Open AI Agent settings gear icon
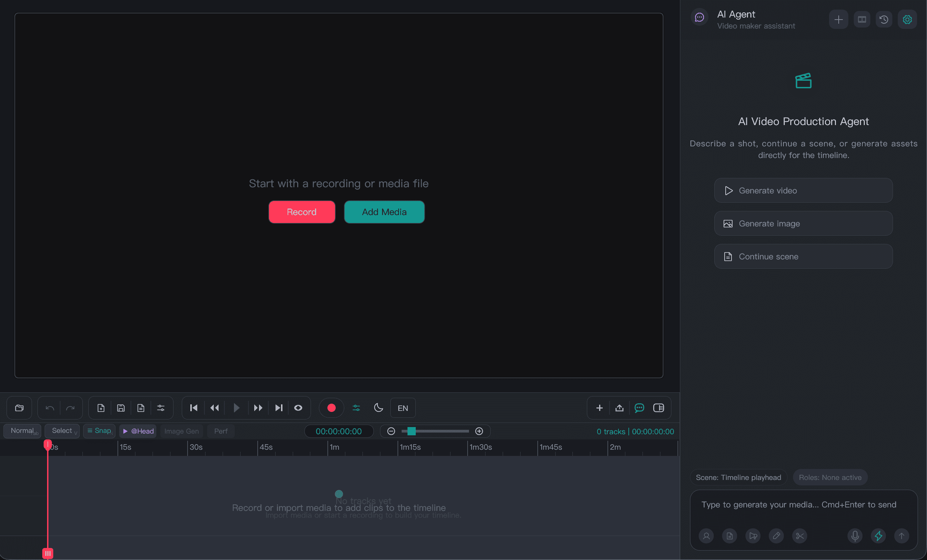Screen dimensions: 927x560 [907, 20]
